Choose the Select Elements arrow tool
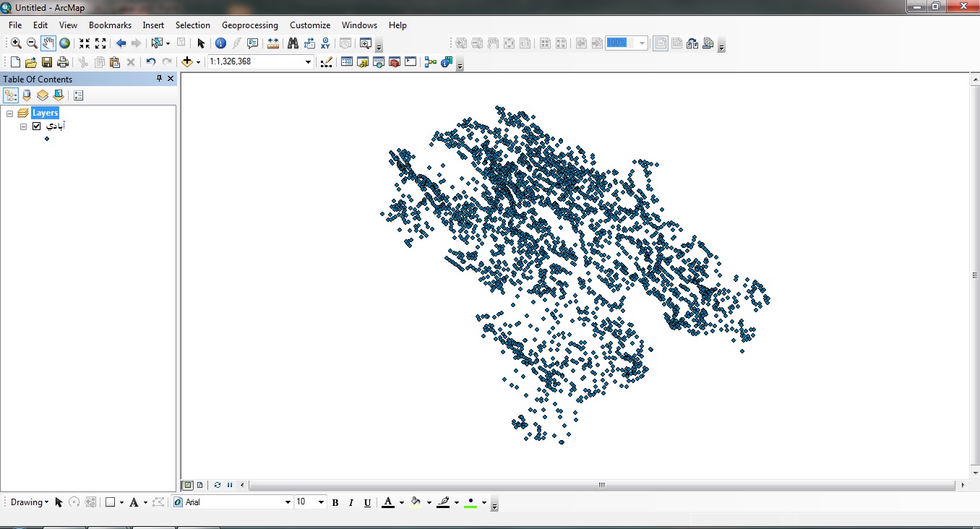The image size is (980, 529). click(x=201, y=43)
